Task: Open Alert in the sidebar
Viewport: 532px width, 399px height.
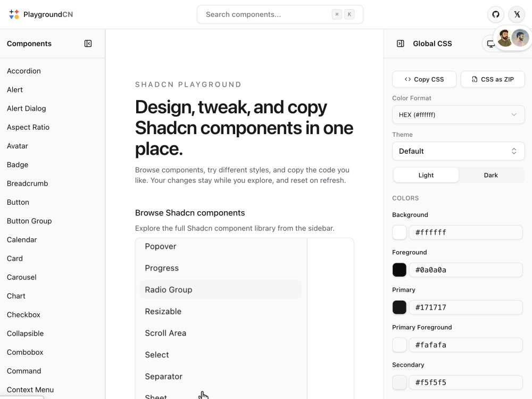Action: (x=14, y=89)
